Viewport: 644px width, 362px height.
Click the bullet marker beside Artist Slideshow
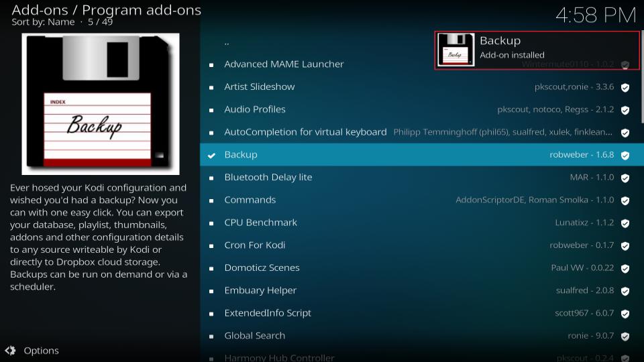[211, 87]
